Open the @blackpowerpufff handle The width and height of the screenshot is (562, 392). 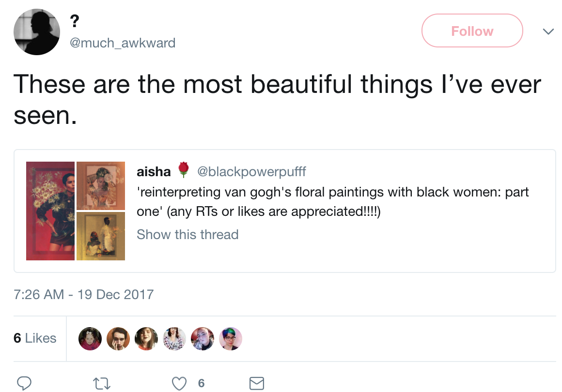[251, 171]
